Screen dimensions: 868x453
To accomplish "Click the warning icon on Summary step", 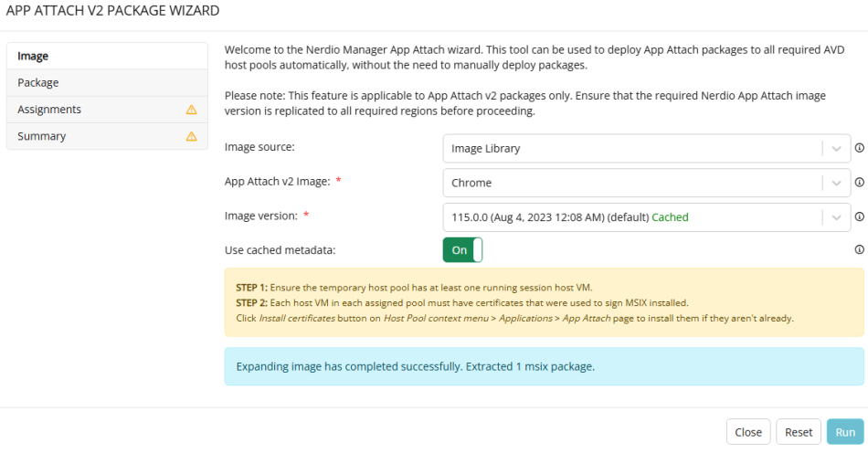I will click(192, 136).
